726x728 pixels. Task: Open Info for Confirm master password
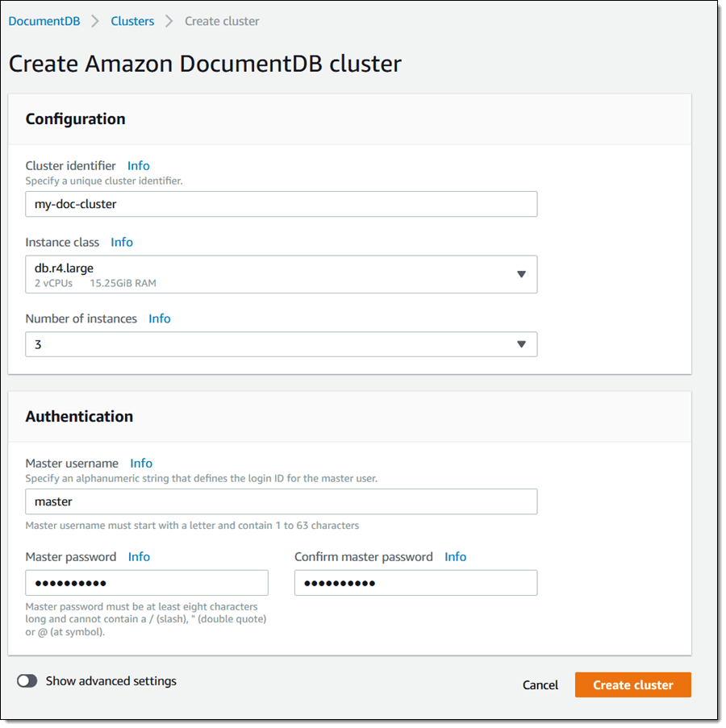(x=455, y=556)
